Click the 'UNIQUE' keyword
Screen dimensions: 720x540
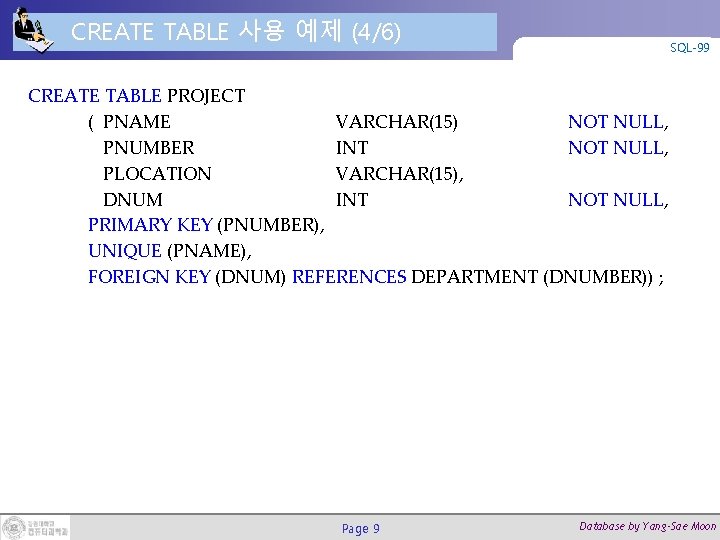(125, 251)
